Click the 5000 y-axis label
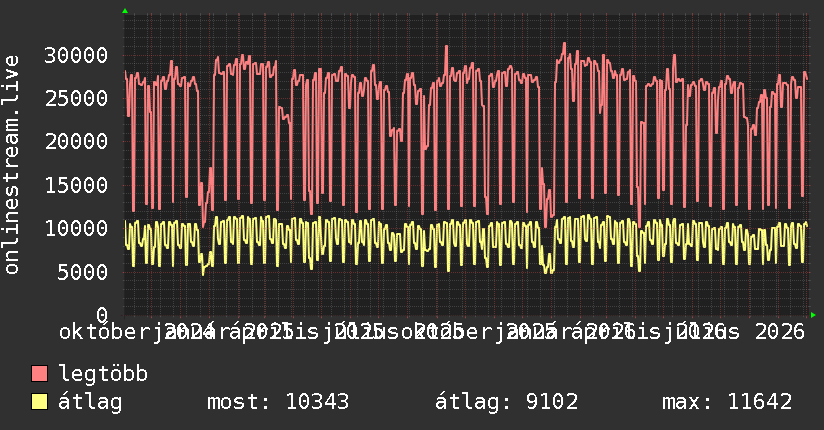This screenshot has width=824, height=430. click(x=82, y=272)
